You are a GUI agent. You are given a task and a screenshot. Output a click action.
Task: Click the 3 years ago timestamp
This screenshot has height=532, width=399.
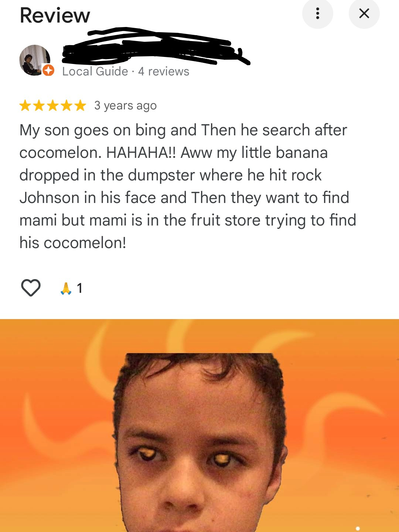[126, 106]
